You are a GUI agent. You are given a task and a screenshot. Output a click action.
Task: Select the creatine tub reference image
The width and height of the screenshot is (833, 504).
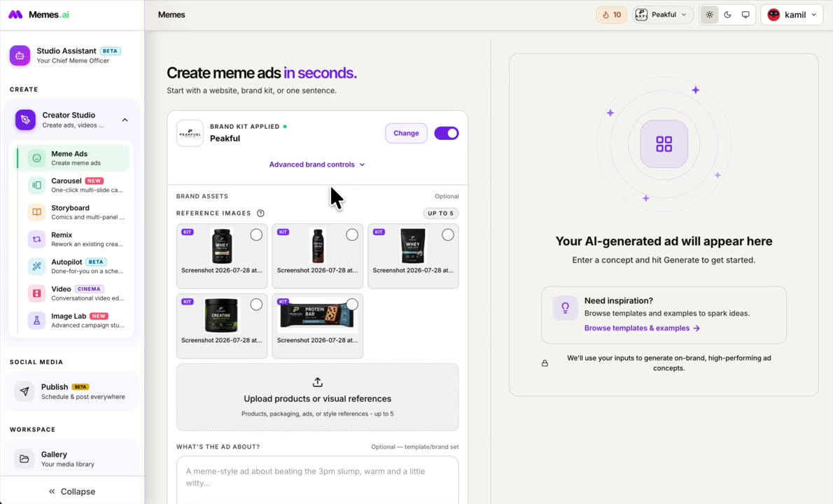256,304
